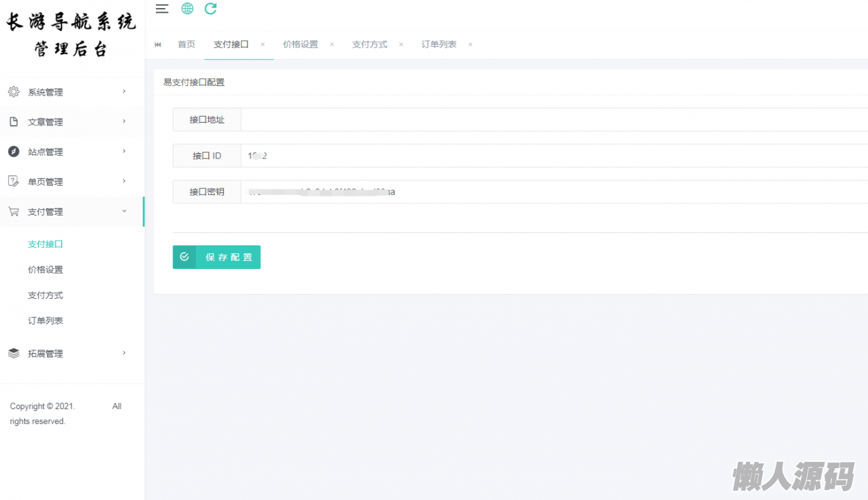
Task: Click the layers icon for 拓展管理
Action: (14, 354)
